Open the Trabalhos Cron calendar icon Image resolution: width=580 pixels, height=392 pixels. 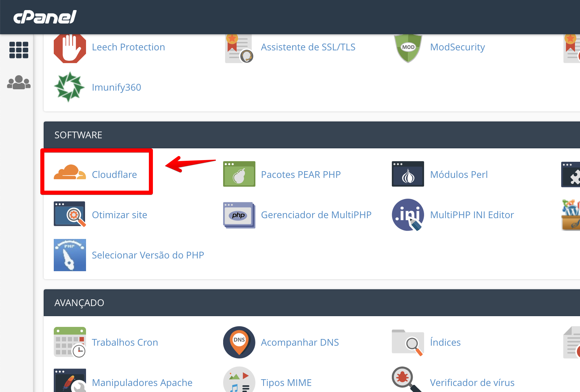click(70, 342)
